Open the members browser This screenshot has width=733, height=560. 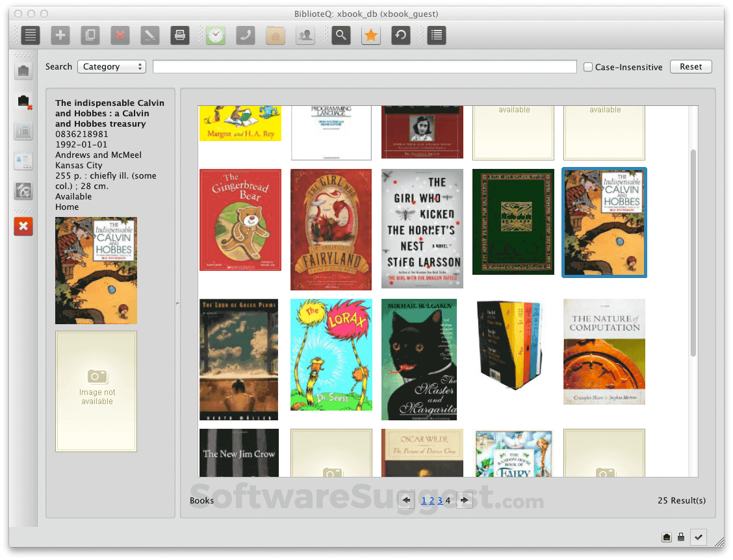pos(305,35)
